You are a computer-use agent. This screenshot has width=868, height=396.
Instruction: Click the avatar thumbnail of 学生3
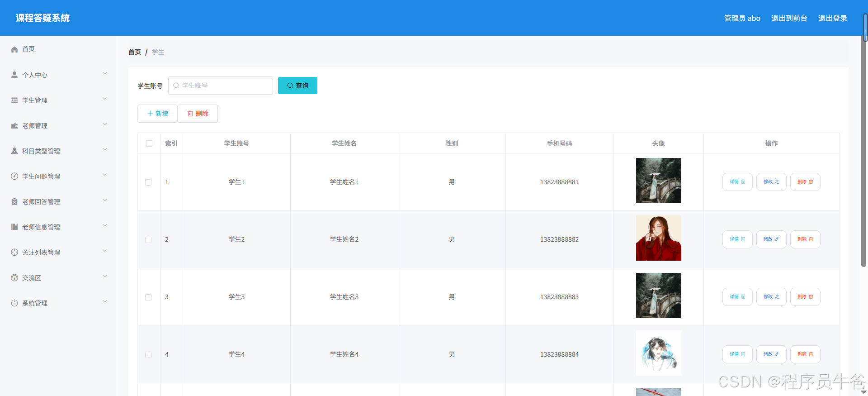tap(659, 296)
